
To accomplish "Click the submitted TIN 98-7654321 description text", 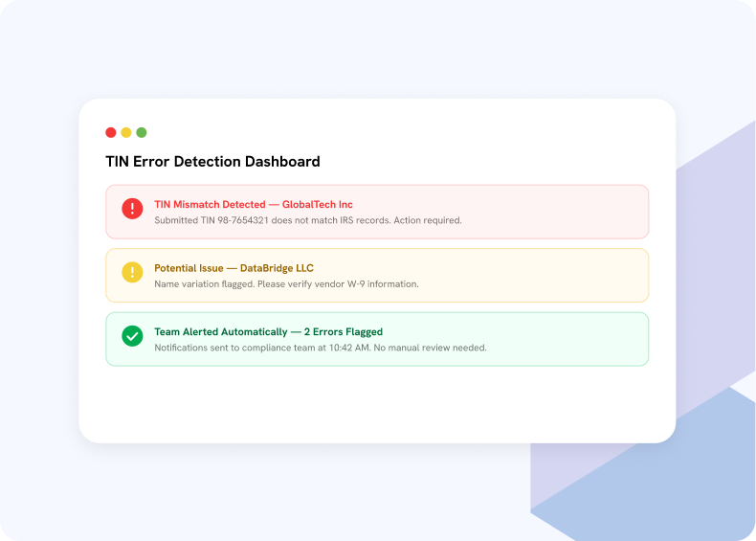I will coord(308,220).
